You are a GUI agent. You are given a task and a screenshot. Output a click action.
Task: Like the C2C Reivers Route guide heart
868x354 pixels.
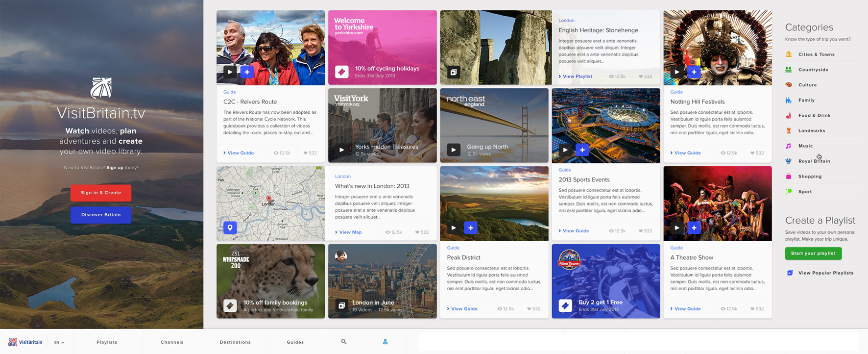pos(305,153)
